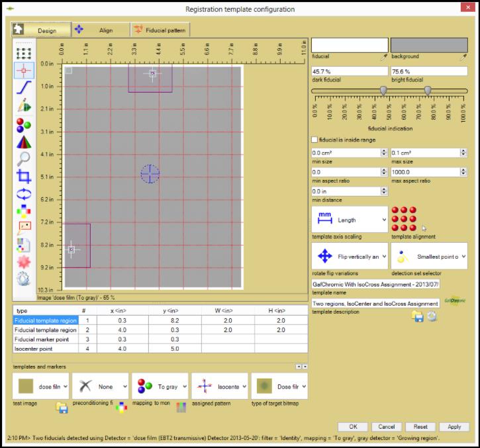
Task: Click the red annotation box icon
Action: pyautogui.click(x=24, y=228)
